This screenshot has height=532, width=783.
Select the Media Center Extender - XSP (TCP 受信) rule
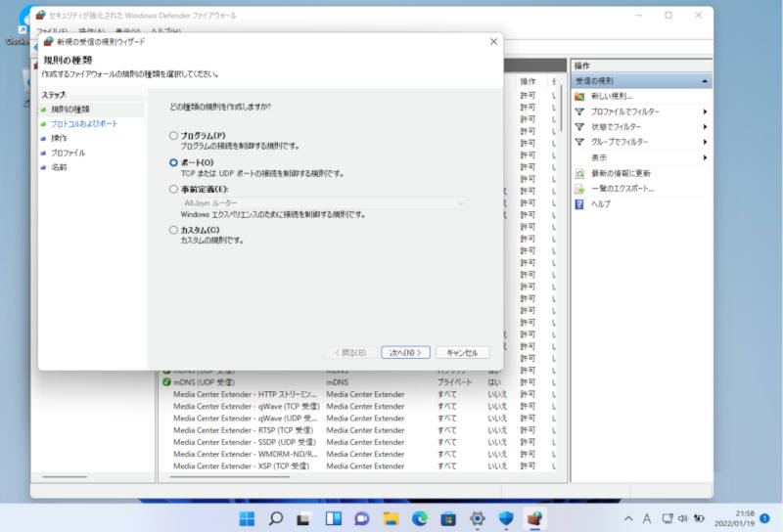pyautogui.click(x=241, y=466)
